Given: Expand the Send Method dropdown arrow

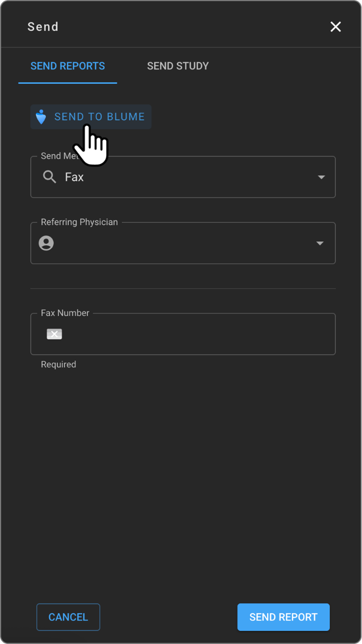Looking at the screenshot, I should [321, 177].
